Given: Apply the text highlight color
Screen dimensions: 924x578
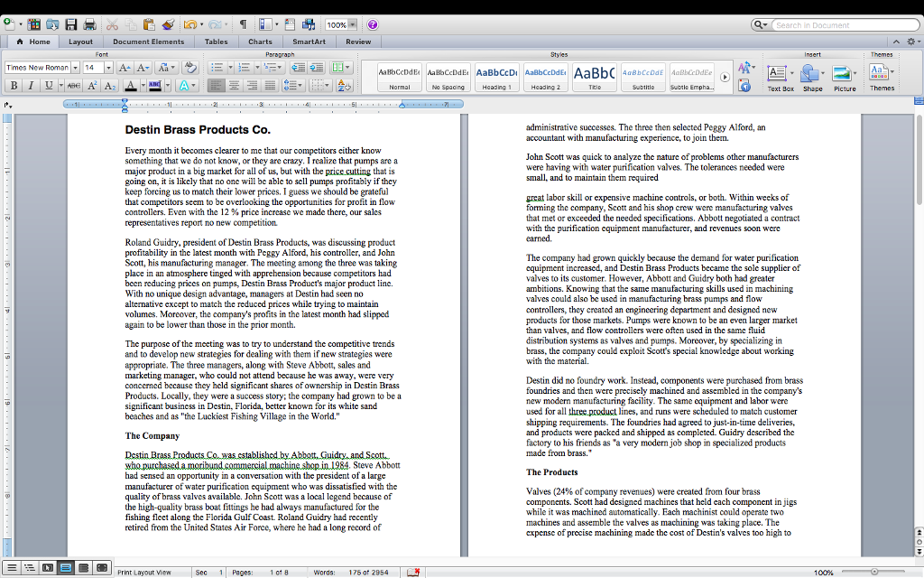Looking at the screenshot, I should point(155,86).
